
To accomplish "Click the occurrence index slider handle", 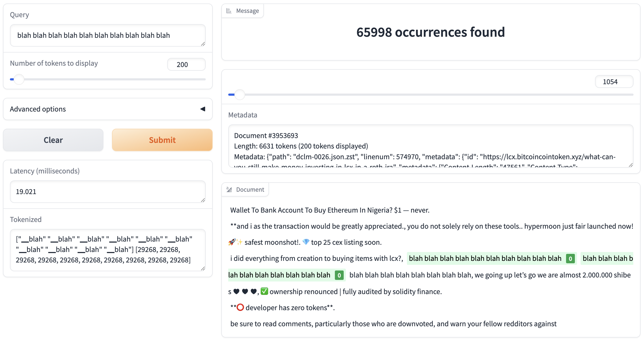I will pos(239,95).
